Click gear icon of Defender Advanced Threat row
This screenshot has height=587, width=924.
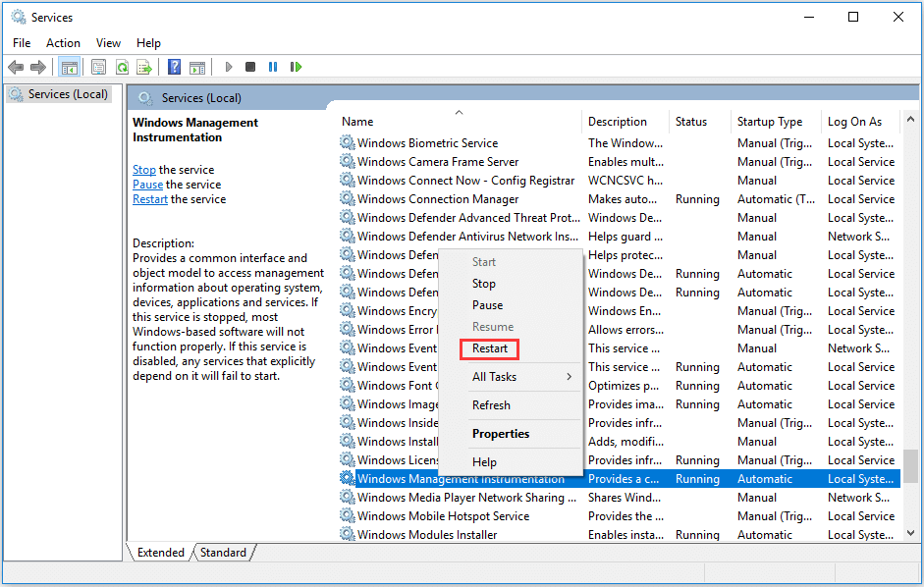click(x=347, y=217)
